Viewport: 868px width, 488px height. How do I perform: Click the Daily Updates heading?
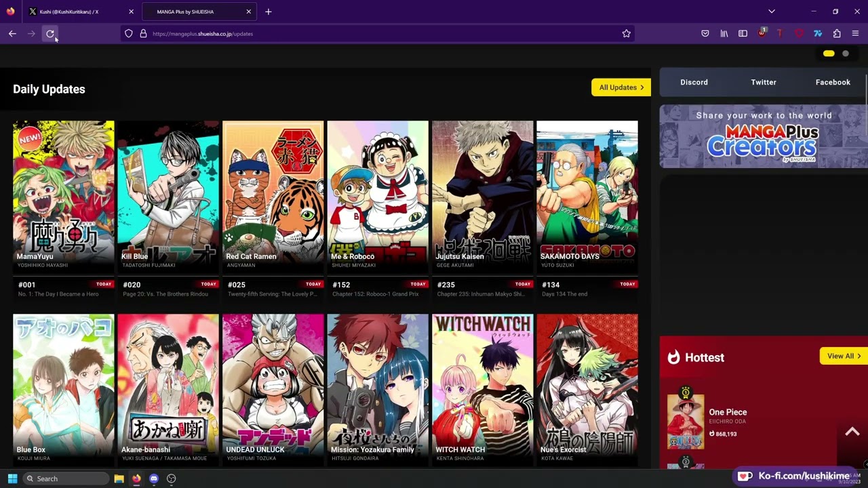tap(49, 89)
